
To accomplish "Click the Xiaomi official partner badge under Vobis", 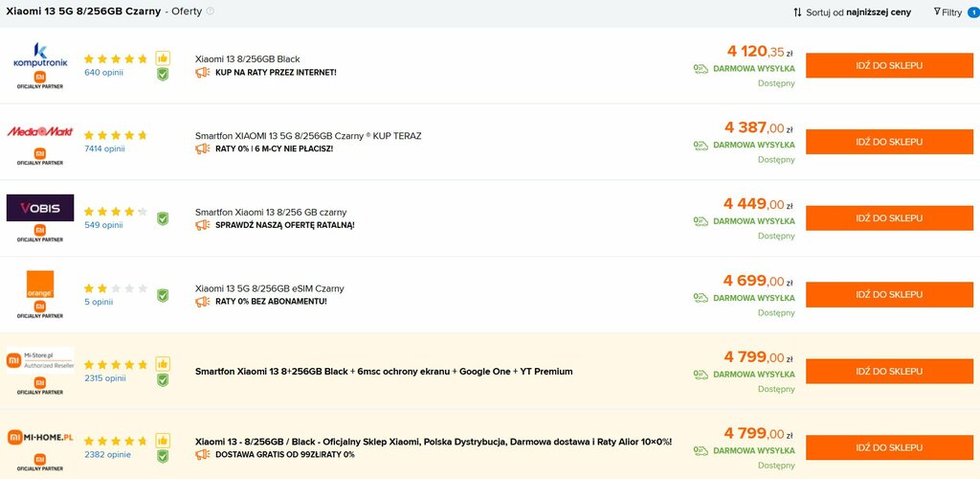I will (40, 233).
